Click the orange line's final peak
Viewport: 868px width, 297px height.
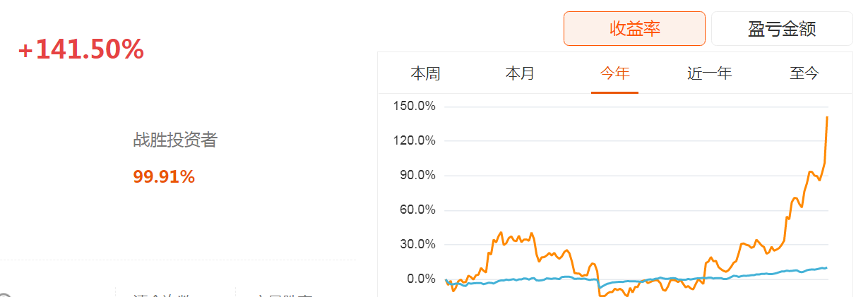click(827, 117)
